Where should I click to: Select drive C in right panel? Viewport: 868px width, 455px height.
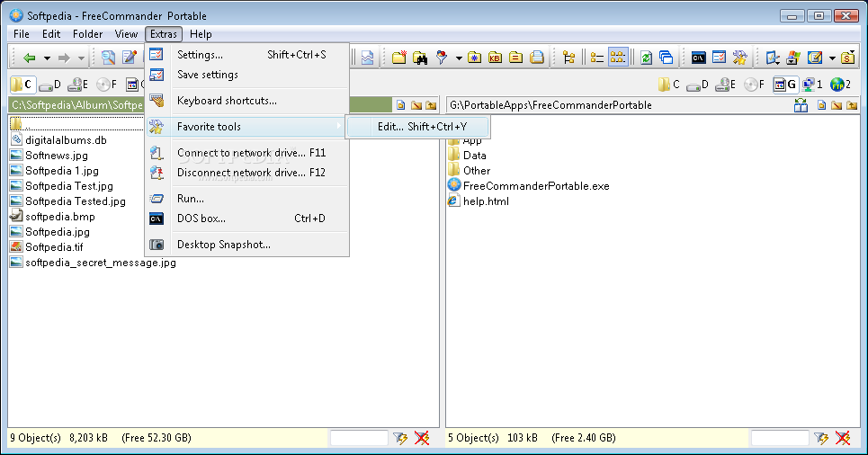click(669, 85)
